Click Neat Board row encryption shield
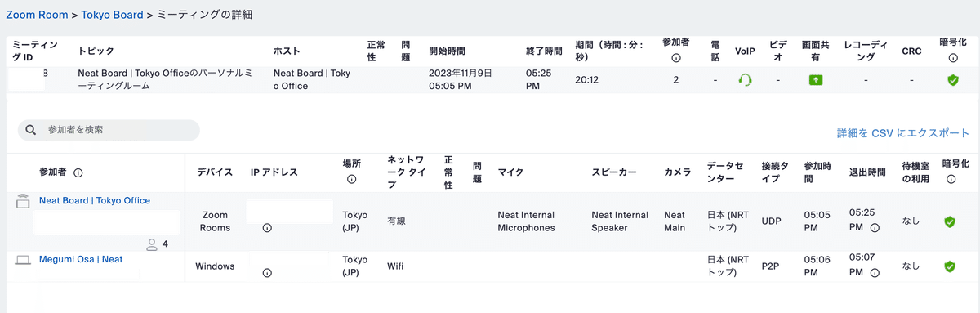Image resolution: width=980 pixels, height=313 pixels. click(950, 221)
